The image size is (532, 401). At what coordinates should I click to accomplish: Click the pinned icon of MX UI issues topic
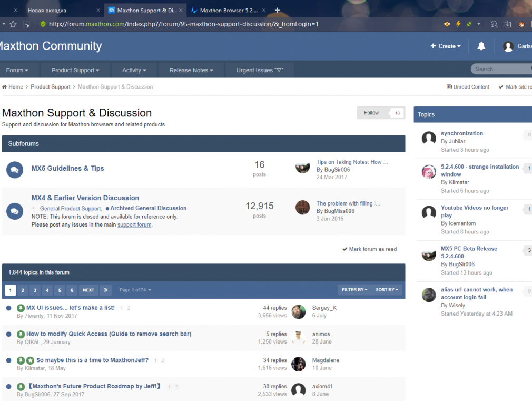coord(21,308)
